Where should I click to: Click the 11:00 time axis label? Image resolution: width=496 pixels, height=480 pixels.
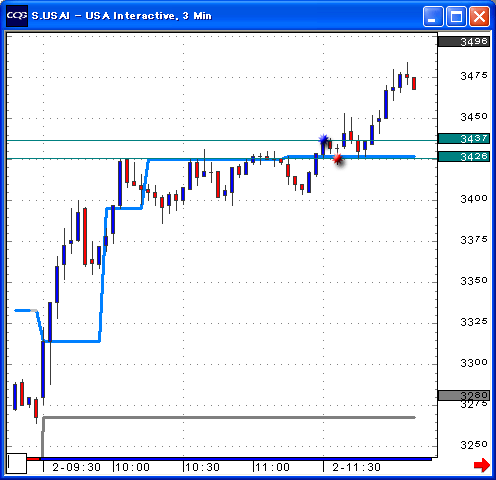(272, 467)
